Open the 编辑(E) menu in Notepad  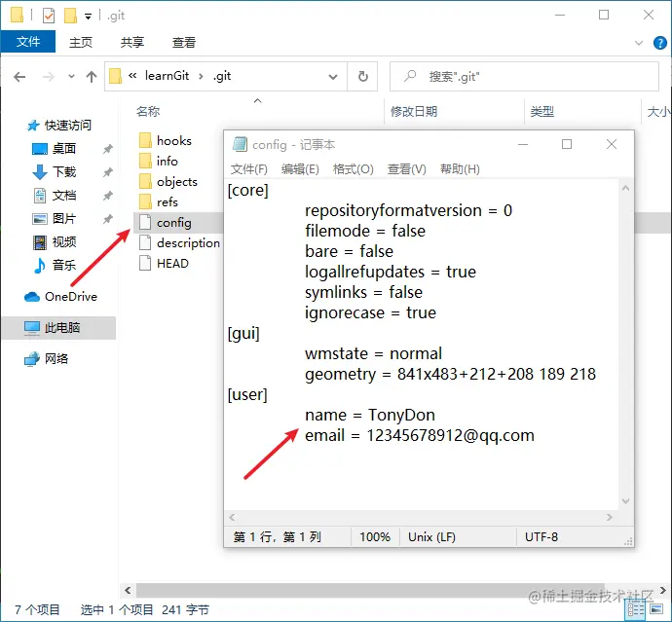300,169
